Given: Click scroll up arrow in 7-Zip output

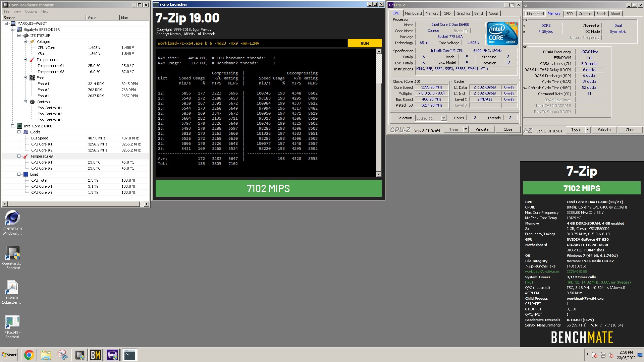Looking at the screenshot, I should 379,51.
